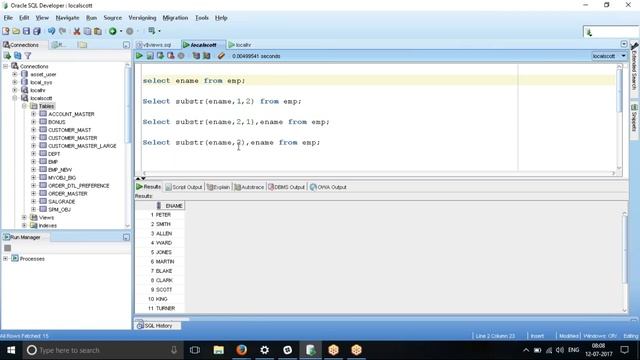Switch to the DBMS Output tab
The height and width of the screenshot is (360, 640).
pyautogui.click(x=286, y=187)
